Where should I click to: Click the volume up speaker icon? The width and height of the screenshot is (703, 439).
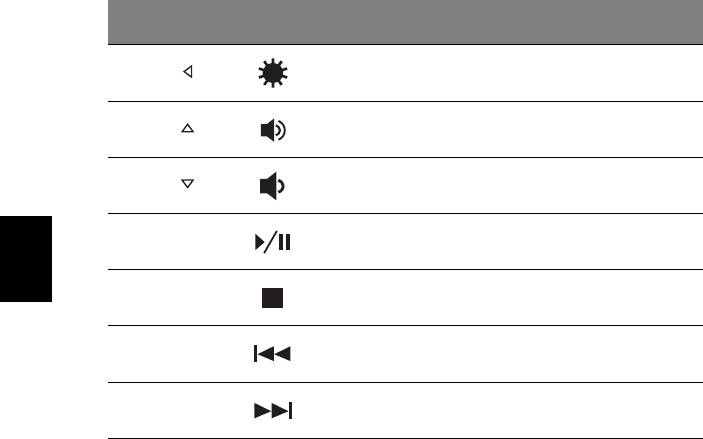(272, 130)
